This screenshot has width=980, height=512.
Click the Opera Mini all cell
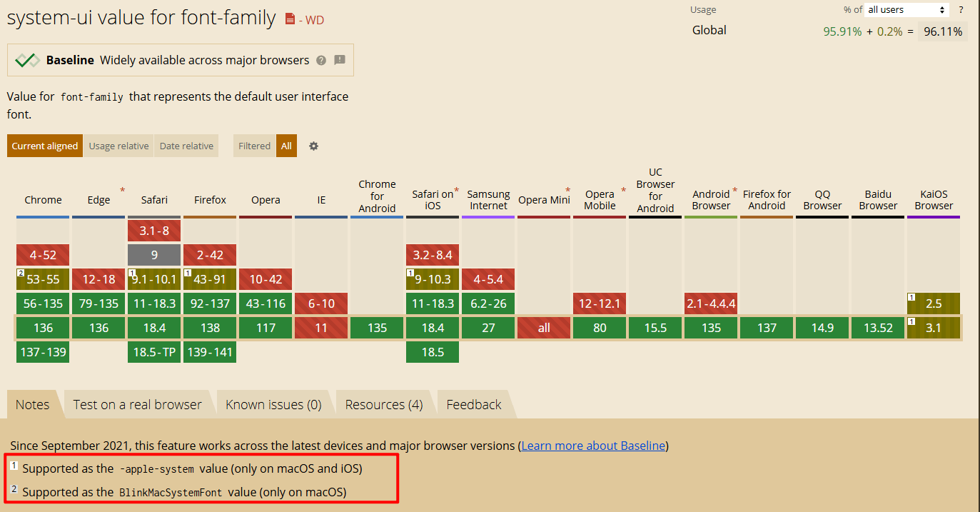pos(544,328)
